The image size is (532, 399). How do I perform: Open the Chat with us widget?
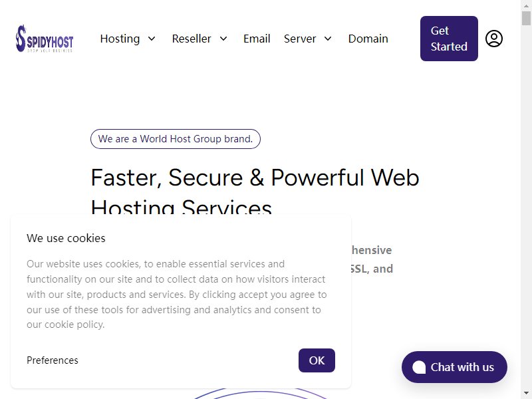point(454,367)
